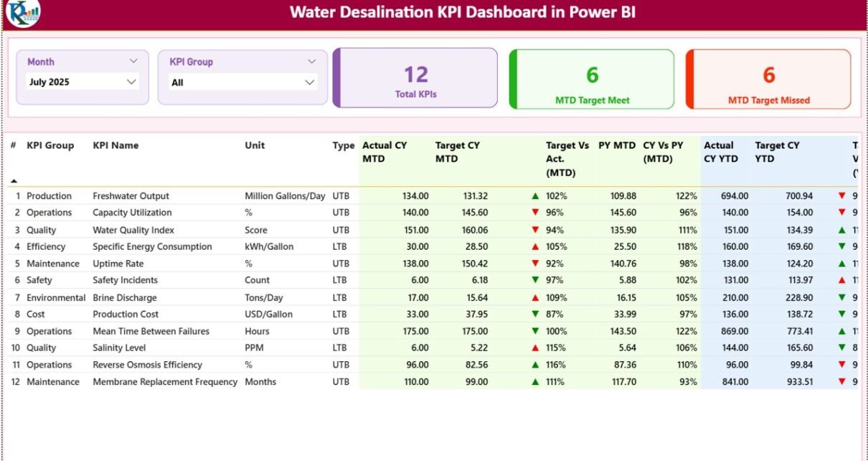This screenshot has width=868, height=461.
Task: Click the company logo in the header
Action: pos(23,13)
